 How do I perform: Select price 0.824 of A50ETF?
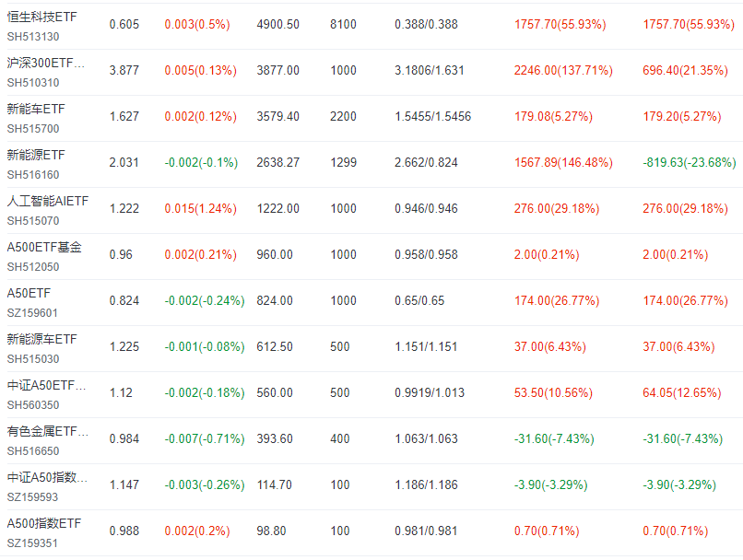click(124, 300)
